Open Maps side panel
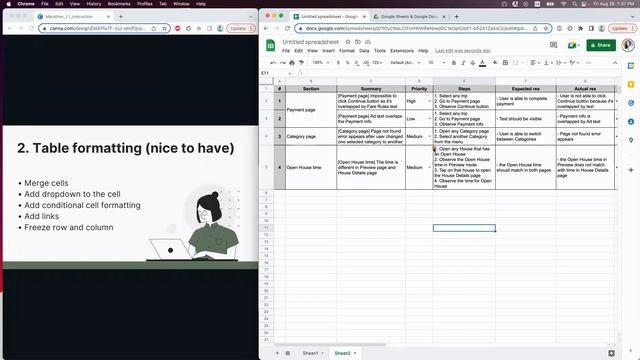The height and width of the screenshot is (360, 640). tap(631, 140)
